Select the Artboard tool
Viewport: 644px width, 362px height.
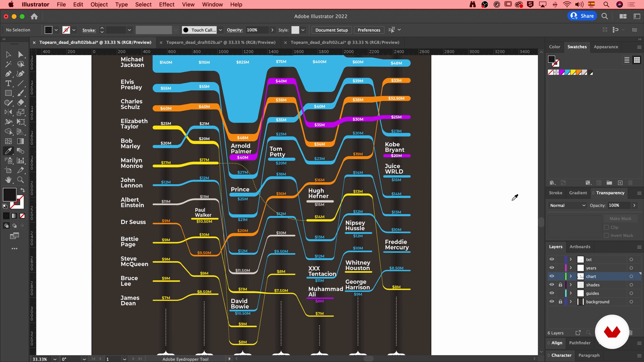pos(8,170)
